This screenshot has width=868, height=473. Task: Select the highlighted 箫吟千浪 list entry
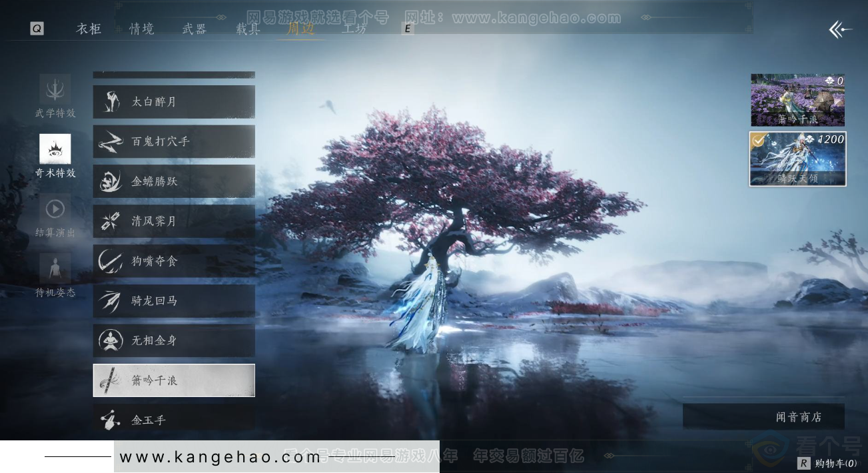coord(174,380)
